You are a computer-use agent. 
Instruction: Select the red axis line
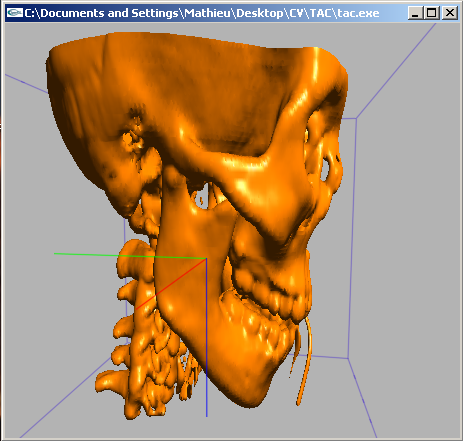pyautogui.click(x=171, y=284)
